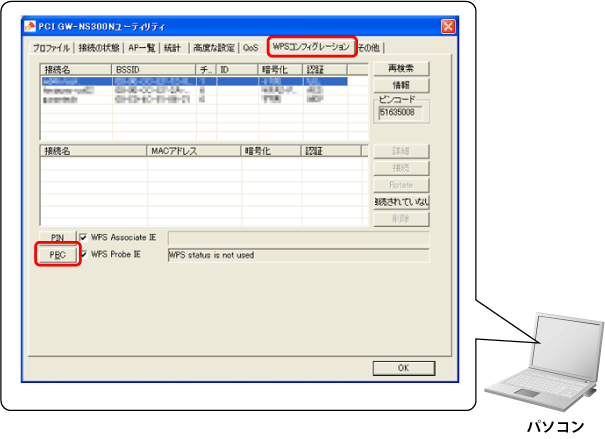Open the 高度な設定 tab
605x439 pixels.
214,47
